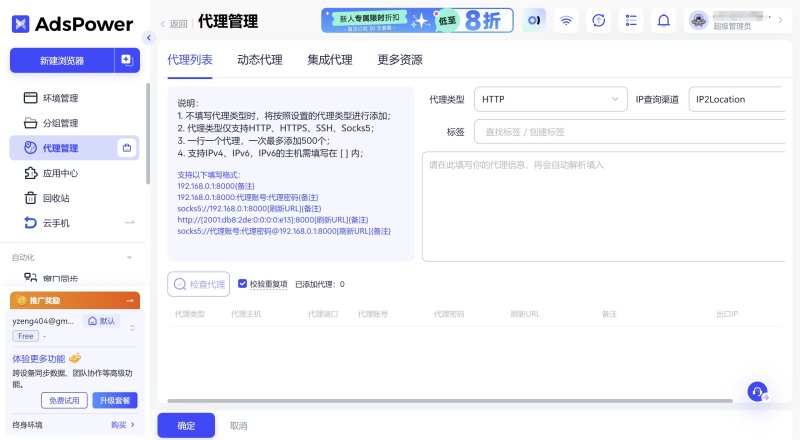Click the horizontal scrollbar under the table
The height and width of the screenshot is (440, 800).
click(x=450, y=401)
